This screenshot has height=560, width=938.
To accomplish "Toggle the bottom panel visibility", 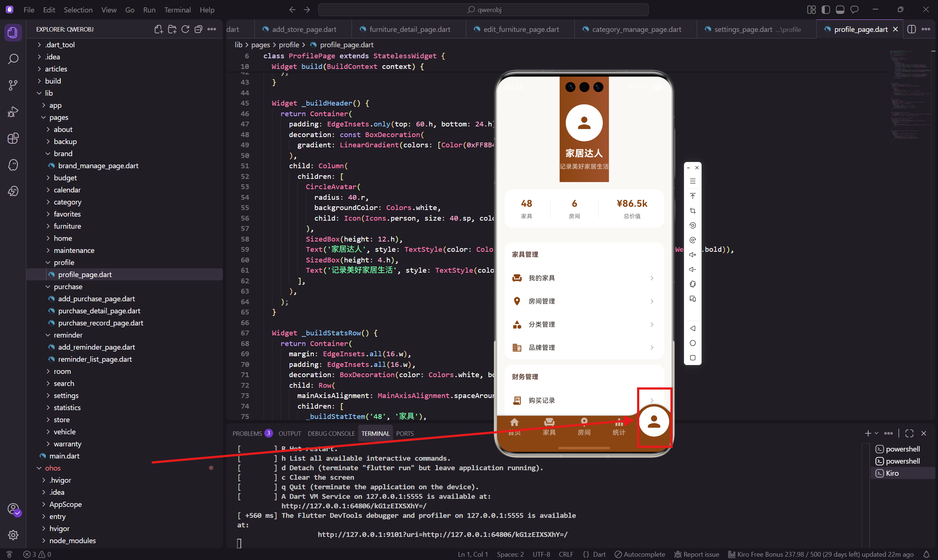I will (x=840, y=10).
